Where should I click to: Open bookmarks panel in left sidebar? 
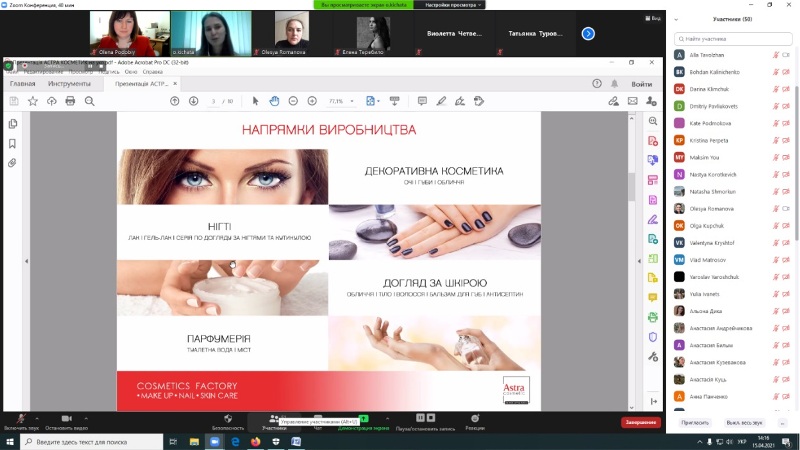click(x=13, y=143)
